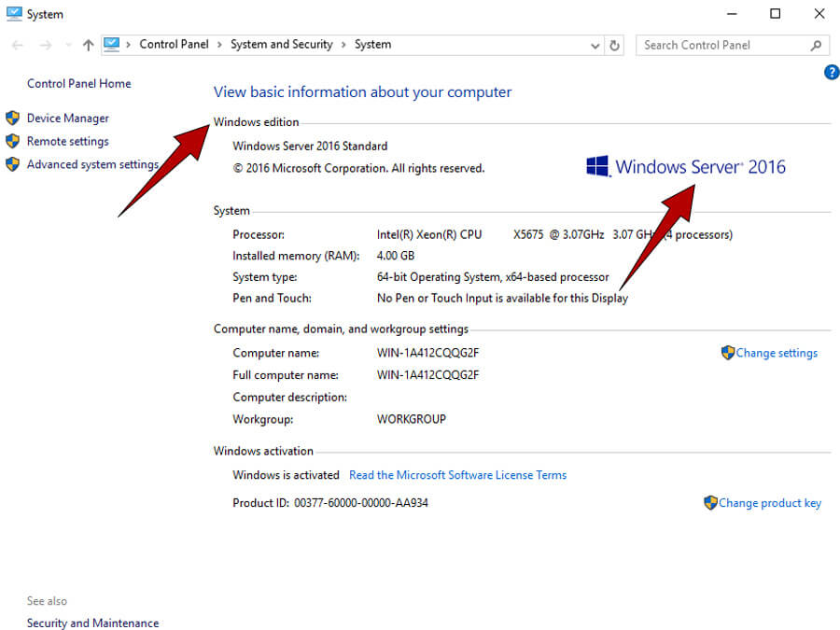Click shield icon next to Change settings
This screenshot has height=630, width=840.
[728, 353]
